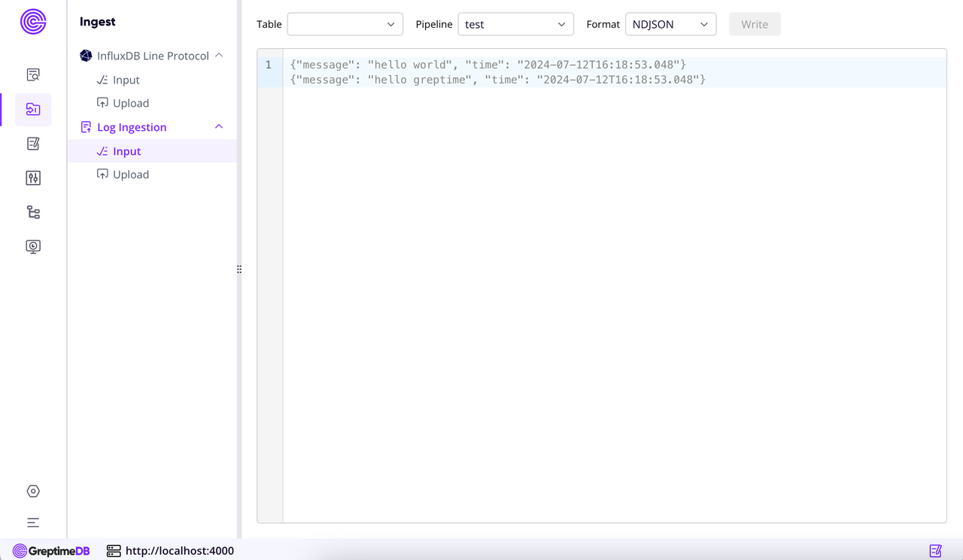Open the dashboard monitor icon in sidebar
Image resolution: width=963 pixels, height=560 pixels.
click(x=33, y=246)
